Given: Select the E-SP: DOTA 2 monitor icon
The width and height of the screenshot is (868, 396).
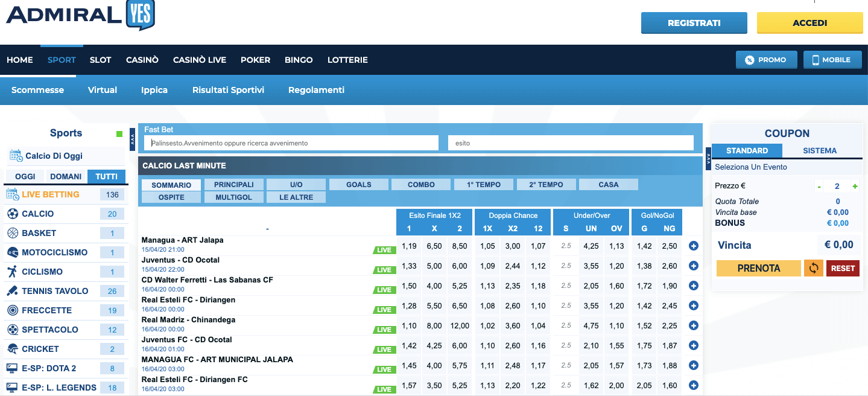Looking at the screenshot, I should (x=12, y=368).
